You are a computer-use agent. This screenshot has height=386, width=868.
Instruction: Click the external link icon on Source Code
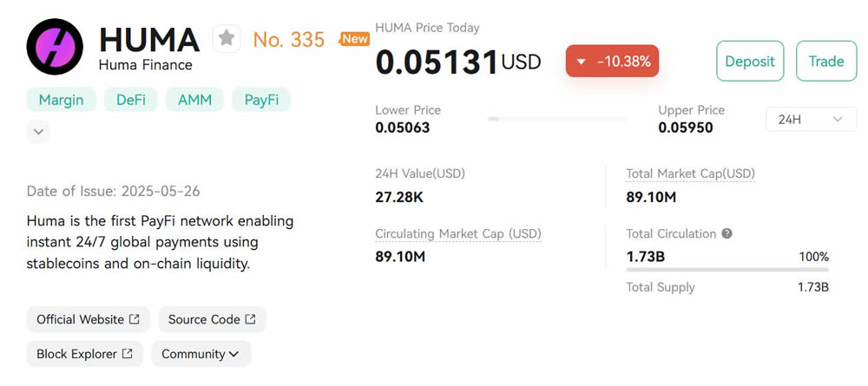[250, 319]
